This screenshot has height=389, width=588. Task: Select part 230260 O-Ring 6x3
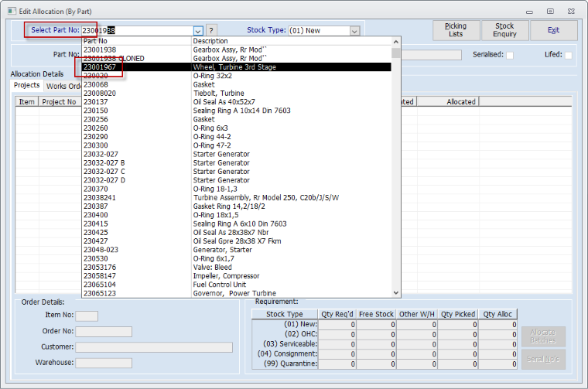[x=236, y=128]
